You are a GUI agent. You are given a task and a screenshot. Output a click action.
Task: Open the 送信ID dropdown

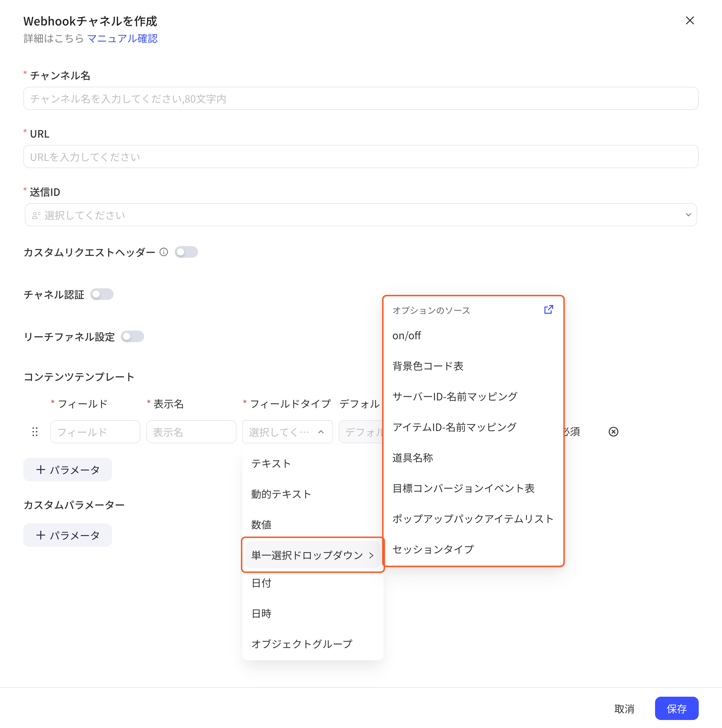click(360, 215)
